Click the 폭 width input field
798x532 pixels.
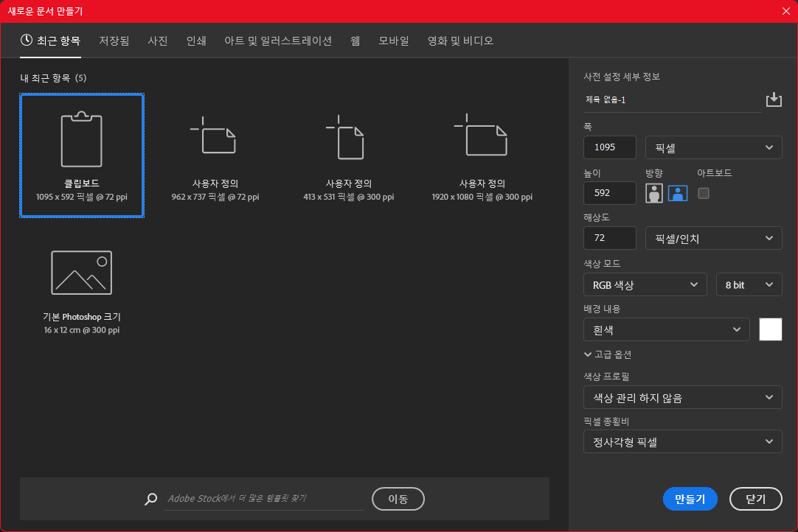[x=610, y=147]
